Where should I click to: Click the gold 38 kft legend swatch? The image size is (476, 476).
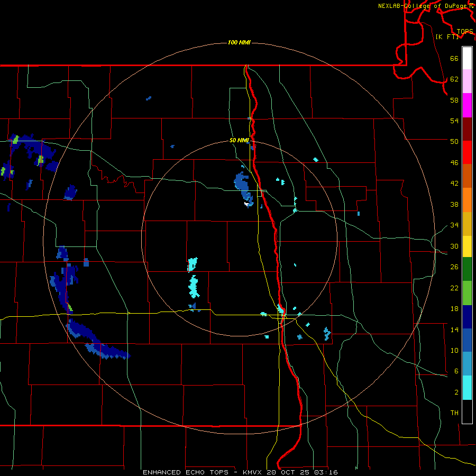tap(467, 224)
